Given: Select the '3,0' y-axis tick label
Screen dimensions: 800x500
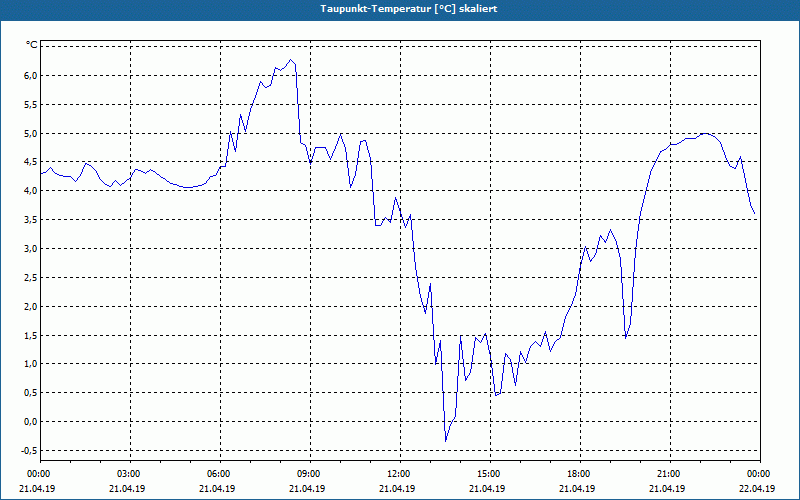Looking at the screenshot, I should 31,248.
